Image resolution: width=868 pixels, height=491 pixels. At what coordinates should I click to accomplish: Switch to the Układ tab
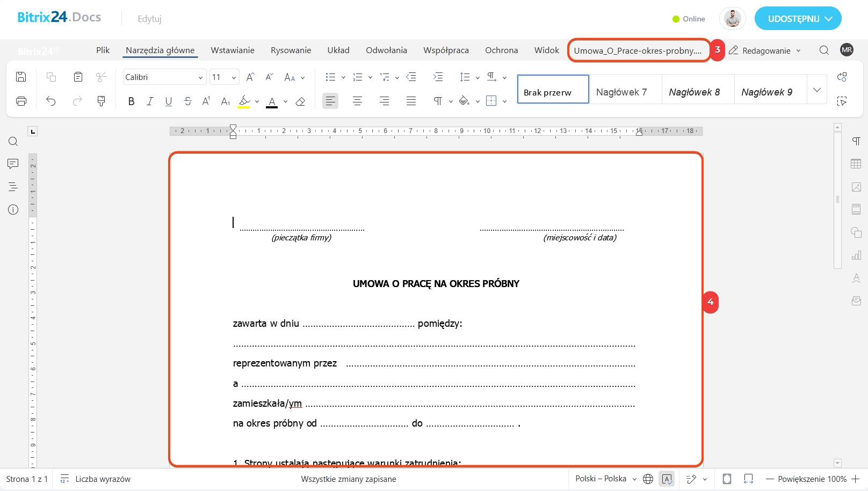(338, 50)
